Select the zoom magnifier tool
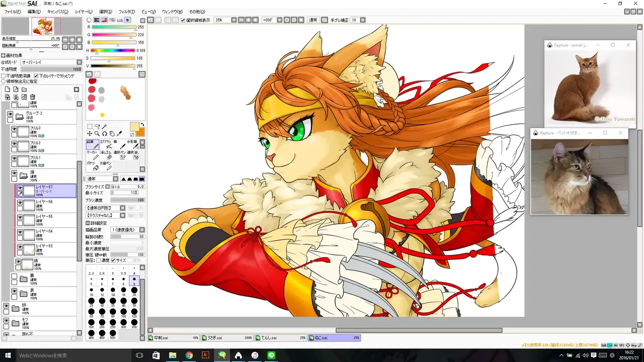 pyautogui.click(x=97, y=134)
